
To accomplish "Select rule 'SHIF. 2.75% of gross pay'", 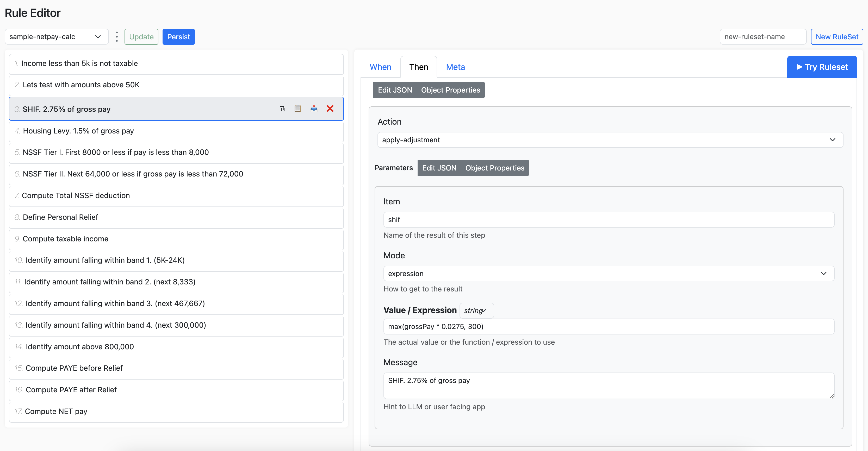I will pos(176,109).
